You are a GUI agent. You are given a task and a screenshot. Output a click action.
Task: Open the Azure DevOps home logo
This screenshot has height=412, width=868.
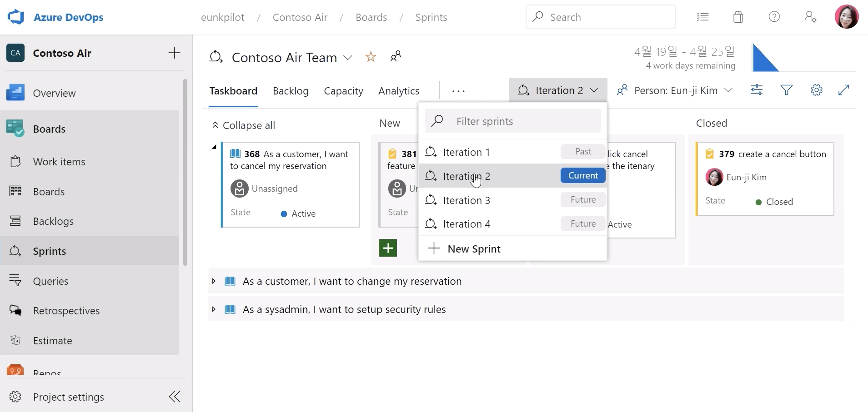[x=16, y=17]
